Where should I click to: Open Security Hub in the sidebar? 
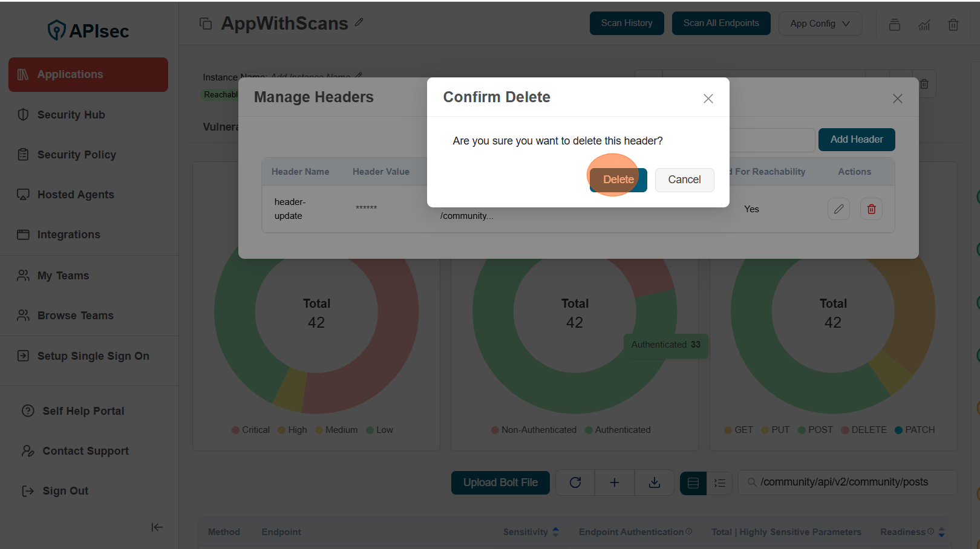coord(71,115)
